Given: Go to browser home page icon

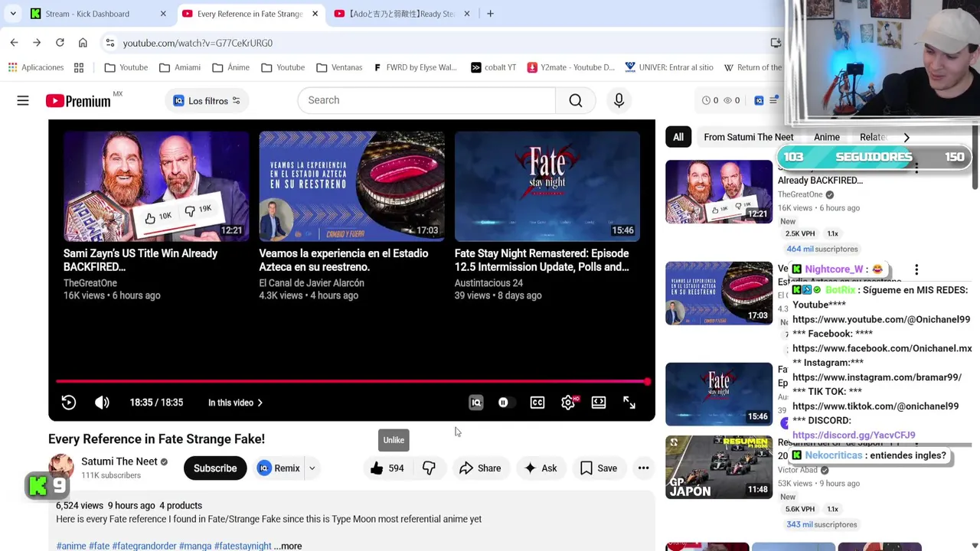Looking at the screenshot, I should [83, 43].
